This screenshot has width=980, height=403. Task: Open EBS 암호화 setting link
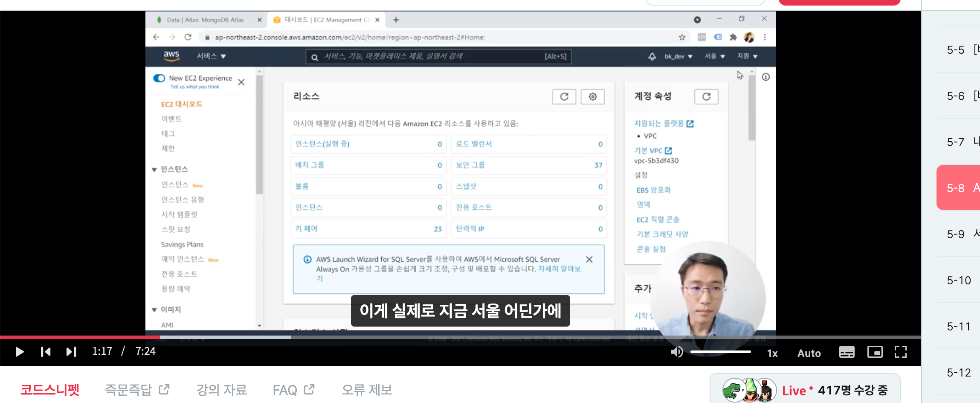(654, 190)
